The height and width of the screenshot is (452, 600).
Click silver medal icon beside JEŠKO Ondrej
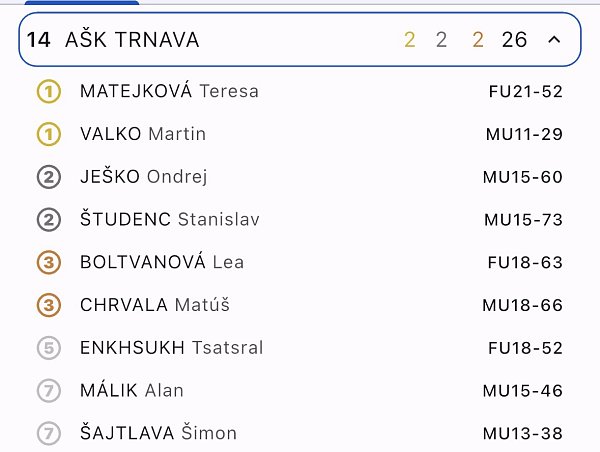(48, 177)
